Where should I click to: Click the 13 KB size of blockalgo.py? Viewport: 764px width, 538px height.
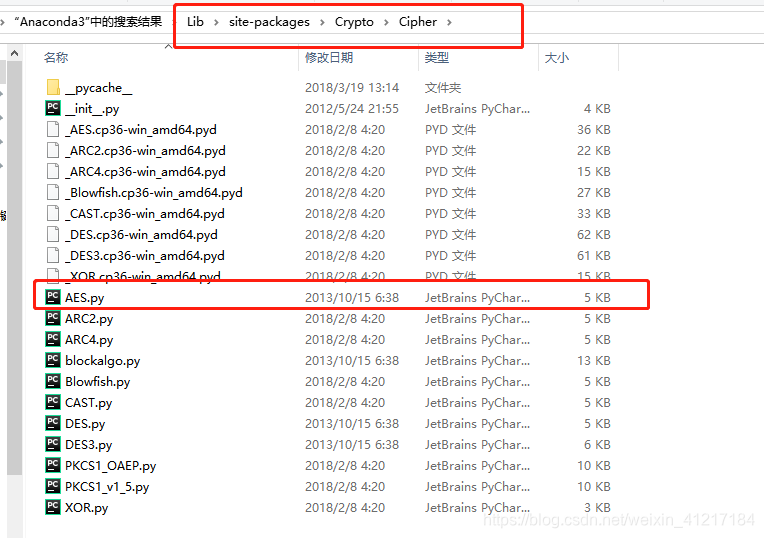coord(594,361)
